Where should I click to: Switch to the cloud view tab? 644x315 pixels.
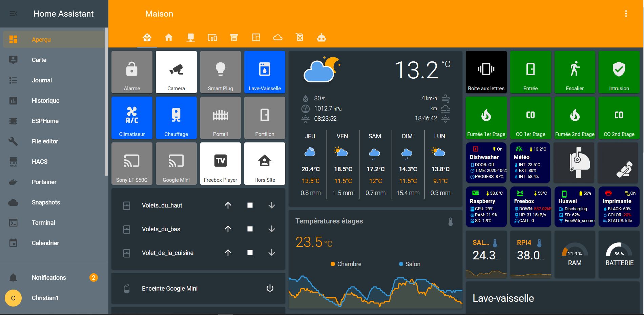pos(278,38)
